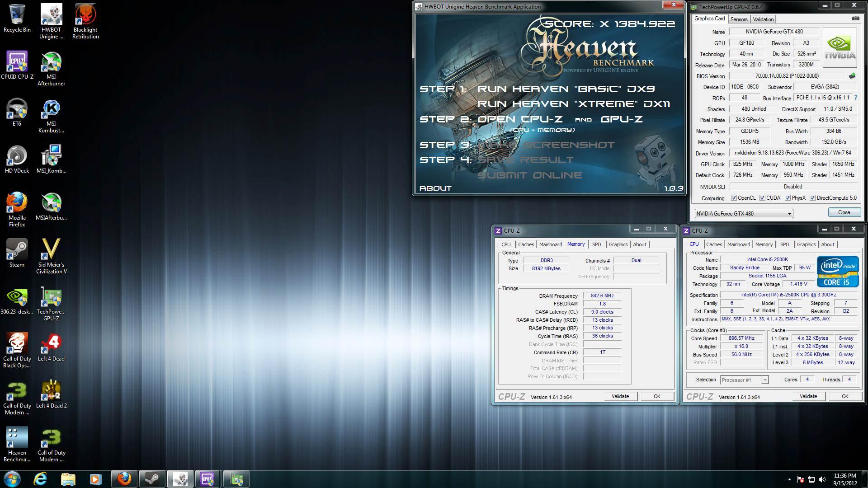Image resolution: width=868 pixels, height=488 pixels.
Task: Open Steam desktop shortcut
Action: 17,253
